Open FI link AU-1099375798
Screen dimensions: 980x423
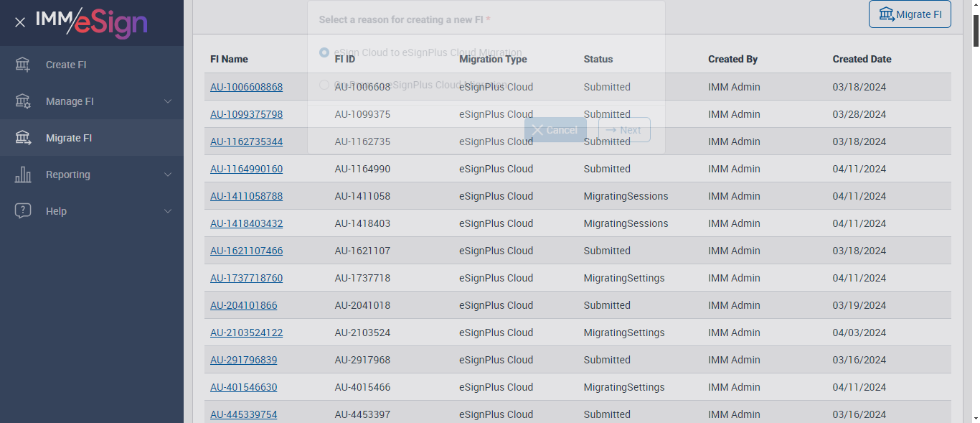coord(246,114)
